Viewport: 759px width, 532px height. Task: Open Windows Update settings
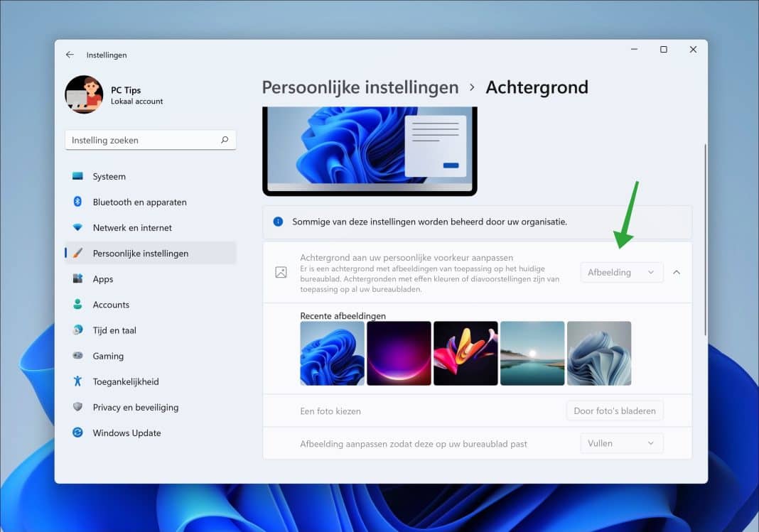pyautogui.click(x=126, y=433)
